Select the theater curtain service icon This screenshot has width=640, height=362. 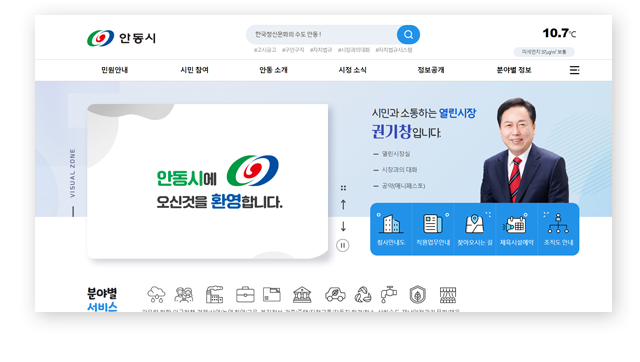point(448,295)
